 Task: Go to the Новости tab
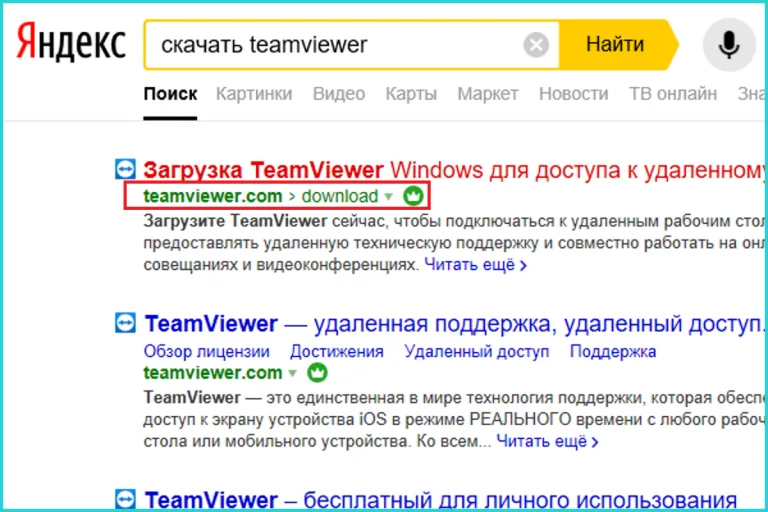coord(574,94)
